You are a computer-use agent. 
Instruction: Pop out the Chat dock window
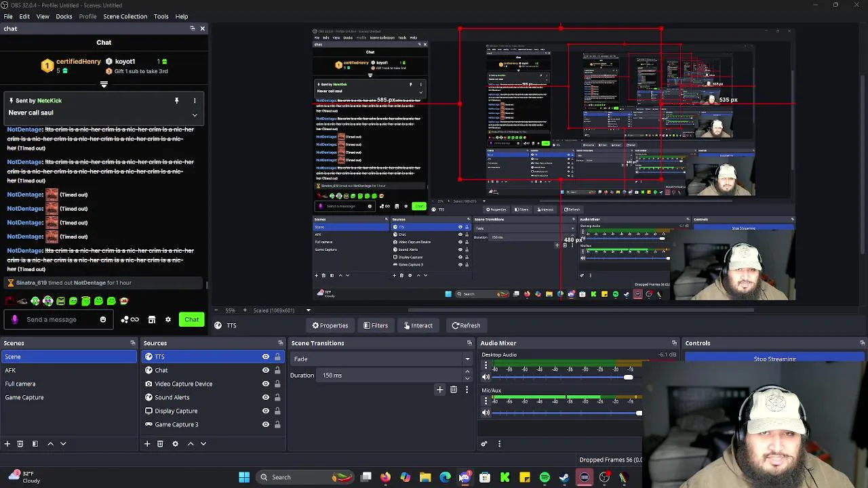pyautogui.click(x=193, y=28)
